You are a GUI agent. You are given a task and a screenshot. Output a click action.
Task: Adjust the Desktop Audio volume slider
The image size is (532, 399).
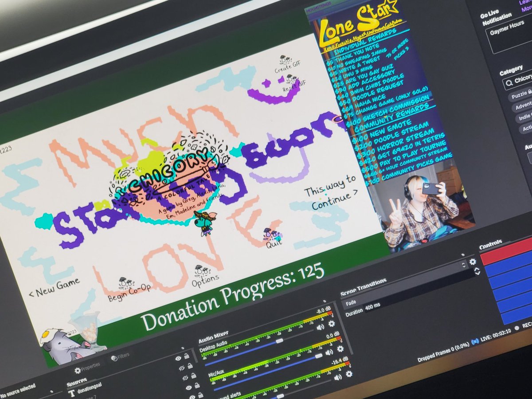coord(279,341)
